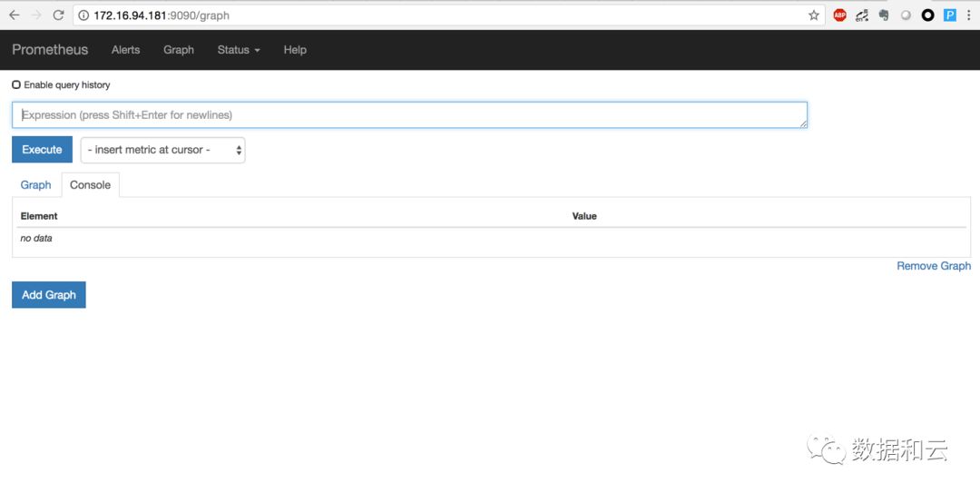The height and width of the screenshot is (493, 980).
Task: Click the 'no data' result text
Action: coord(36,239)
